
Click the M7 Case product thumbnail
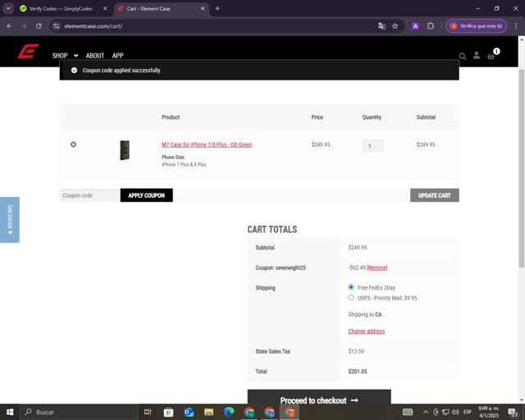(125, 150)
